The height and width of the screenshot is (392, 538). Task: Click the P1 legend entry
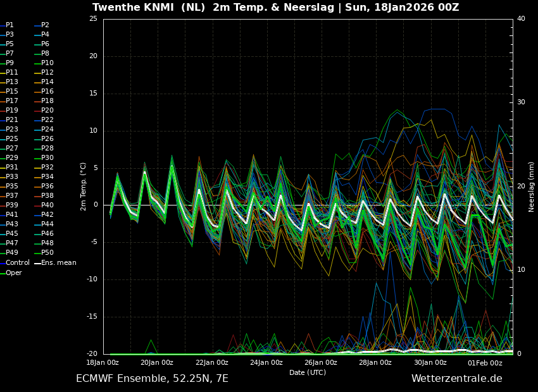point(9,25)
